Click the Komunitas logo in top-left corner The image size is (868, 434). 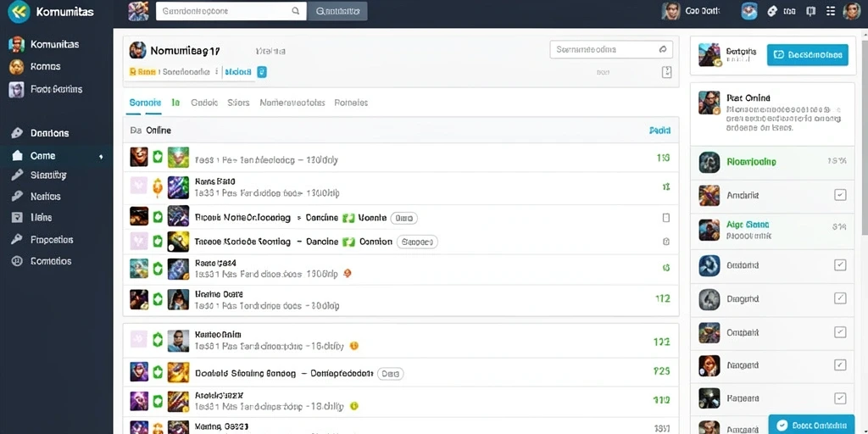pyautogui.click(x=19, y=11)
